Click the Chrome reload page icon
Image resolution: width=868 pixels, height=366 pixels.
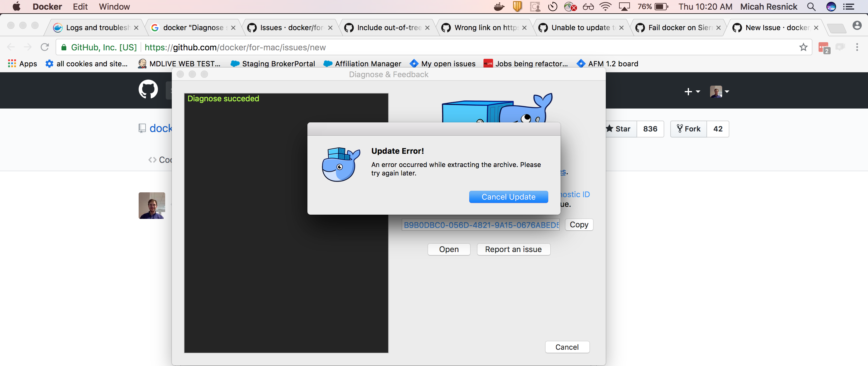tap(45, 47)
